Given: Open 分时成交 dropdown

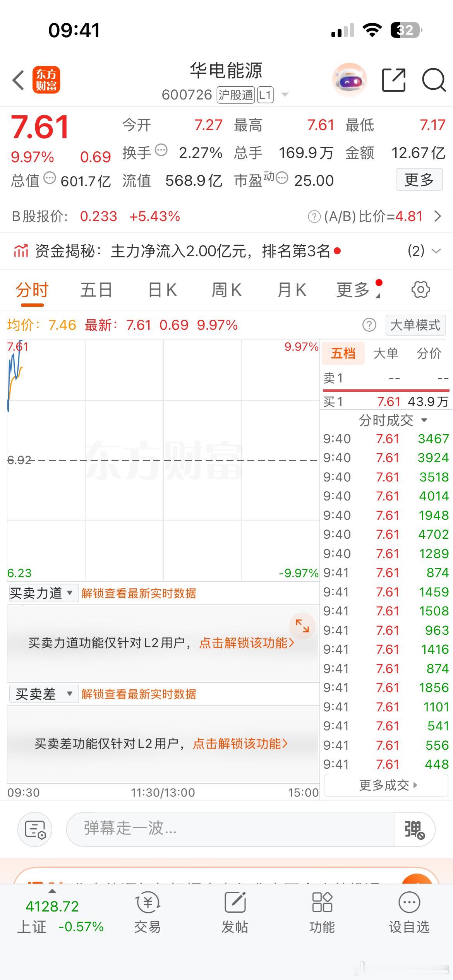Looking at the screenshot, I should 393,420.
